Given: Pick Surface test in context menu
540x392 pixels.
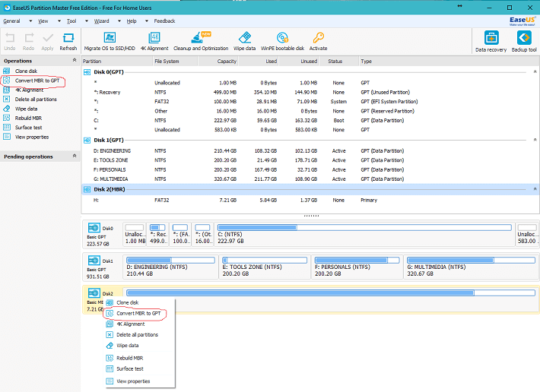Looking at the screenshot, I should (130, 369).
